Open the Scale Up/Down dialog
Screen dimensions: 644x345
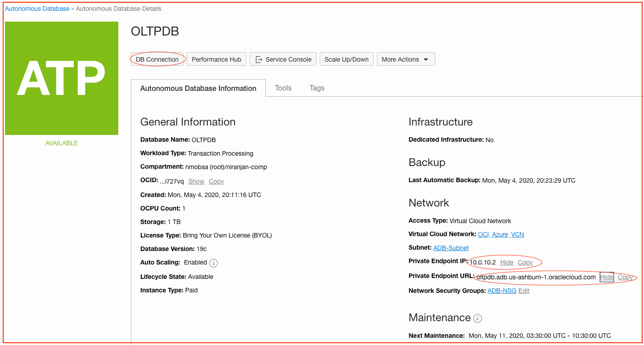tap(346, 59)
